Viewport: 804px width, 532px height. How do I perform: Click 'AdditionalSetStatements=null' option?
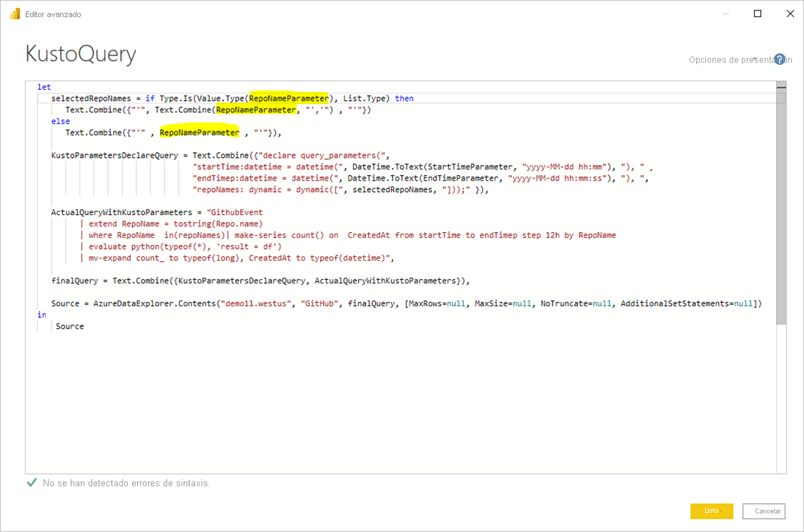687,303
